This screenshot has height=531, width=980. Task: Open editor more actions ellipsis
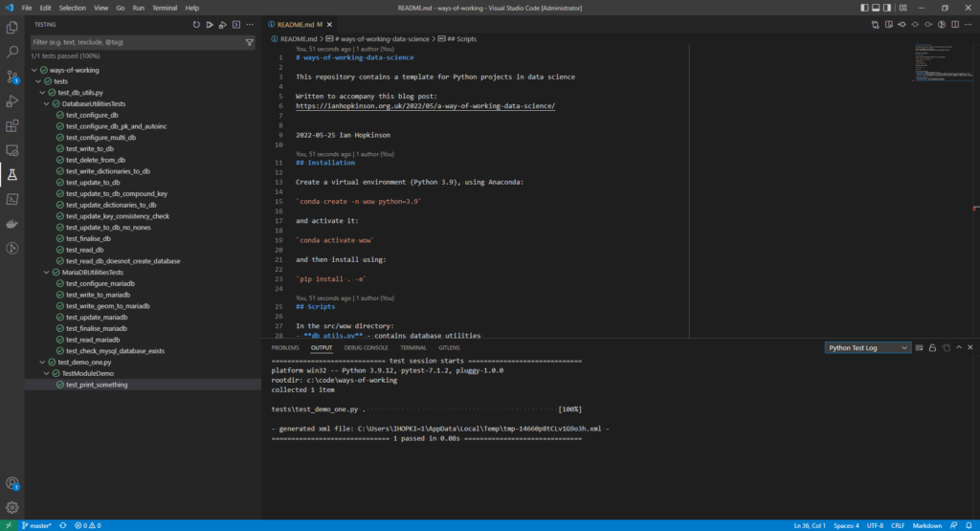pos(969,25)
